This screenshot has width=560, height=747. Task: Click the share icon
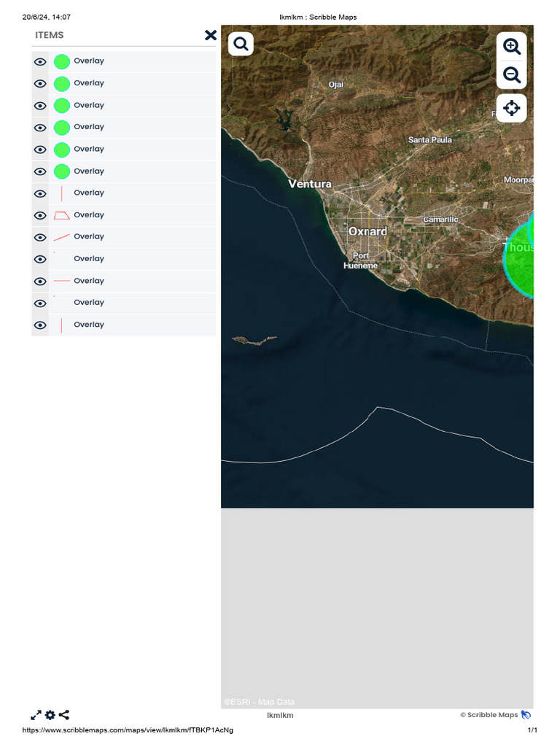point(64,716)
